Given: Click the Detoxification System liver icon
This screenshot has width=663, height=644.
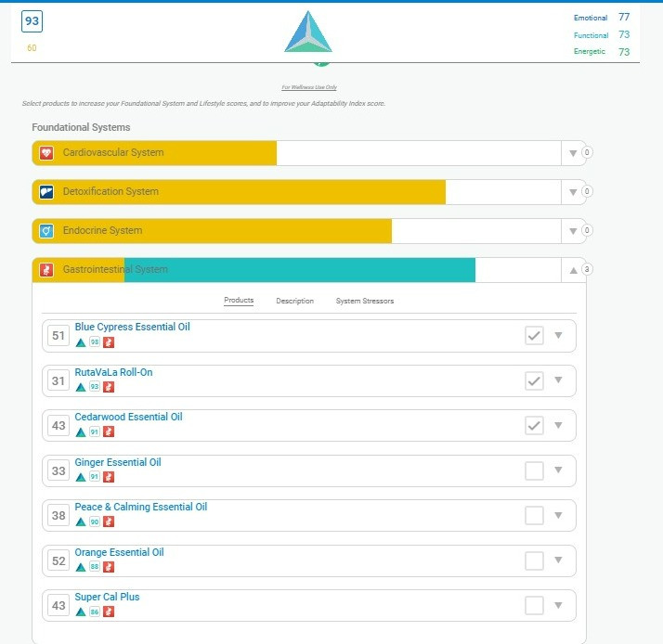Looking at the screenshot, I should 46,192.
